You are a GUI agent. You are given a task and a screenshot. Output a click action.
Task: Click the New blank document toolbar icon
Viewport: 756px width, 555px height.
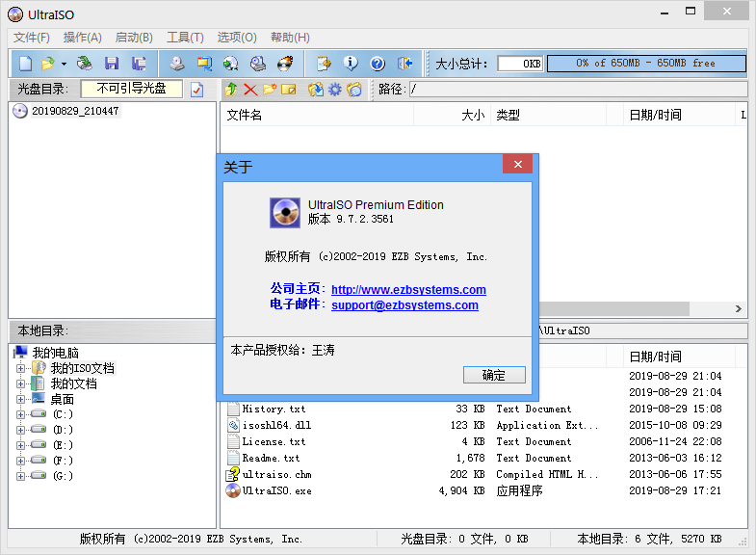point(26,64)
